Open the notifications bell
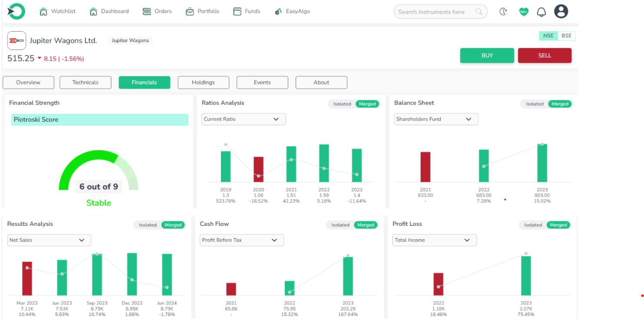Image resolution: width=644 pixels, height=321 pixels. coord(541,12)
